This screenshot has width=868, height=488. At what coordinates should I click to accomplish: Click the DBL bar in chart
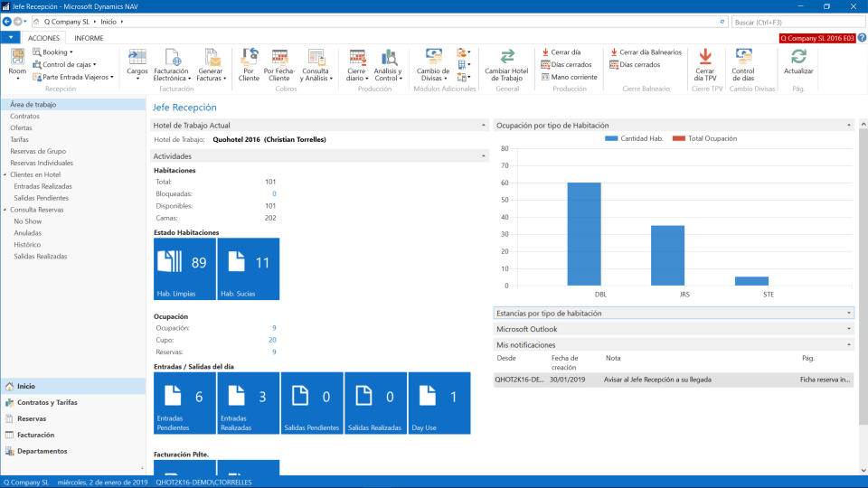coord(584,234)
